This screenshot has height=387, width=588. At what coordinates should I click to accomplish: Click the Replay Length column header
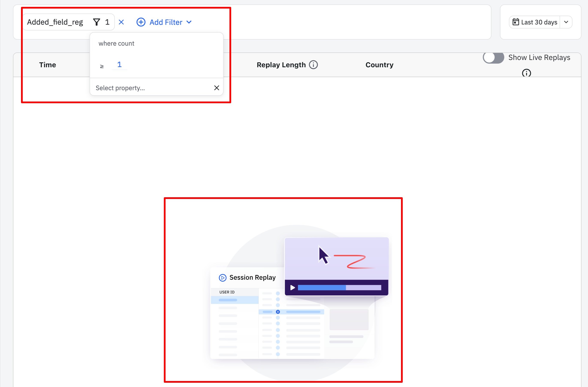(x=281, y=65)
